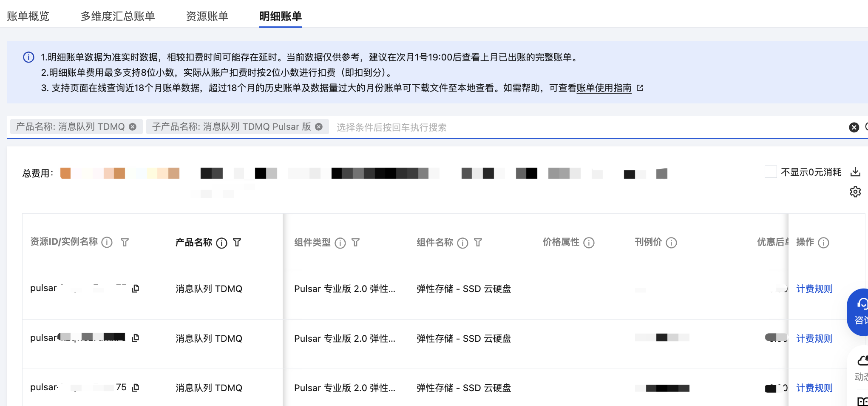Image resolution: width=868 pixels, height=406 pixels.
Task: Click the 消息队列 TDMQ cell in the first row
Action: [x=209, y=289]
